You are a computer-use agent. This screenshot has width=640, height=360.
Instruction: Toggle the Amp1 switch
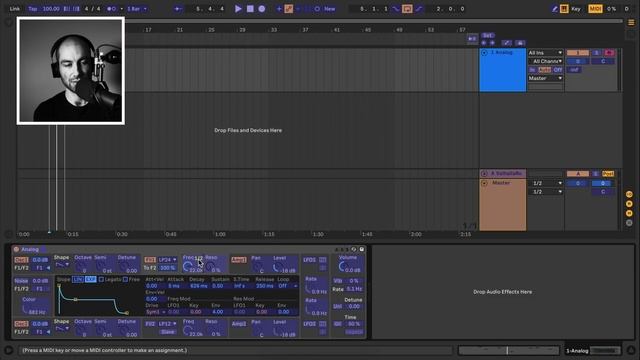tap(239, 260)
